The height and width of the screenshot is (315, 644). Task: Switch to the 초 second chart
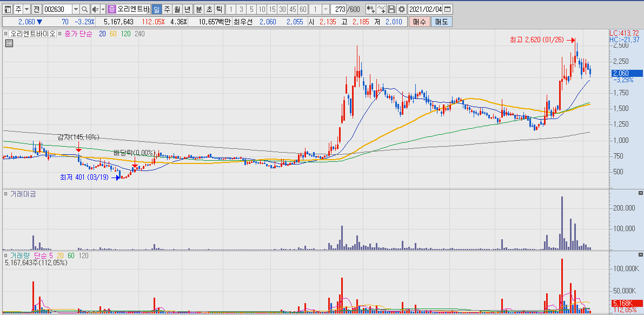click(209, 9)
